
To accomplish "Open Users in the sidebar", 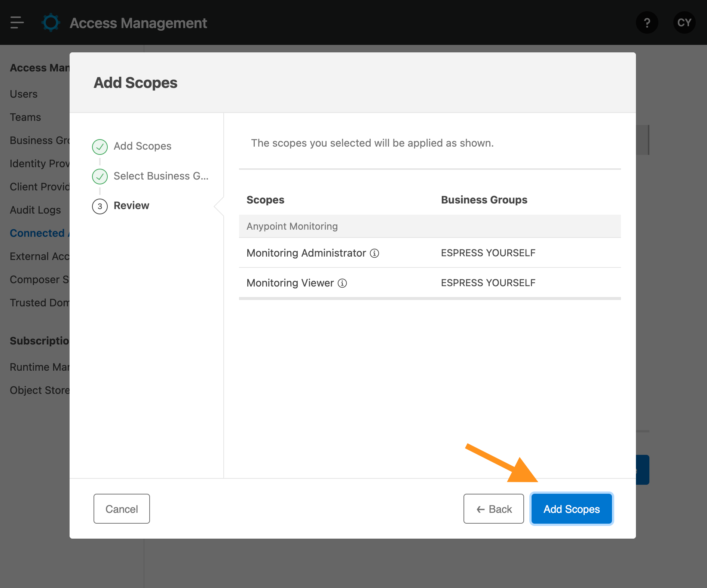I will click(x=24, y=94).
